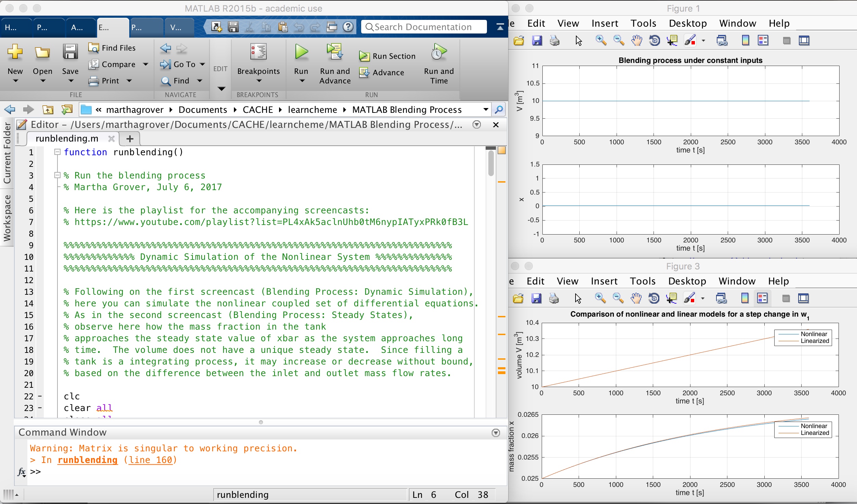Image resolution: width=857 pixels, height=504 pixels.
Task: Click the line 160 warning link
Action: tap(150, 460)
